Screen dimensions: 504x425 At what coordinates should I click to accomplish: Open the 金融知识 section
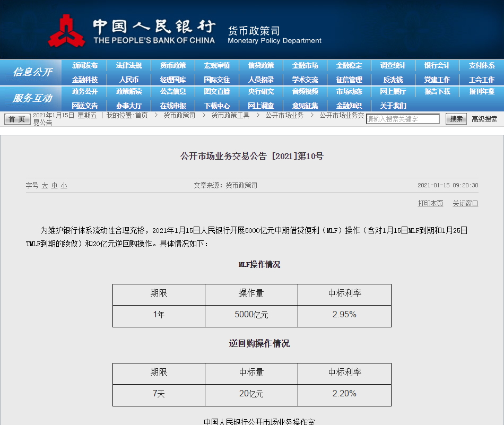[x=349, y=106]
